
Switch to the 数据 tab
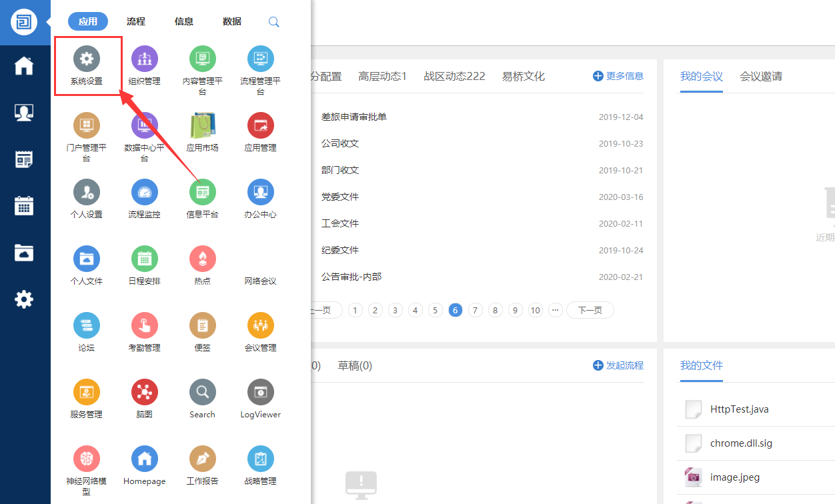point(232,21)
